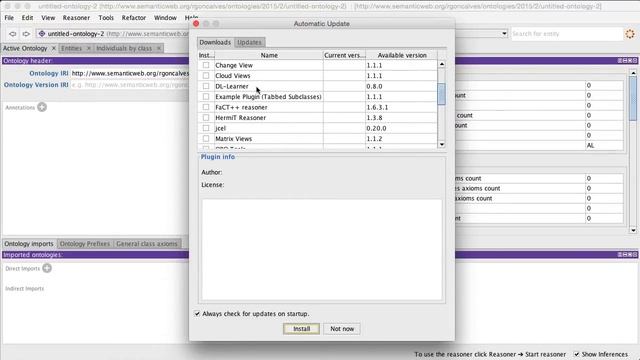Screen dimensions: 640x360
Task: Check the DL-Learner plugin checkbox
Action: (206, 86)
